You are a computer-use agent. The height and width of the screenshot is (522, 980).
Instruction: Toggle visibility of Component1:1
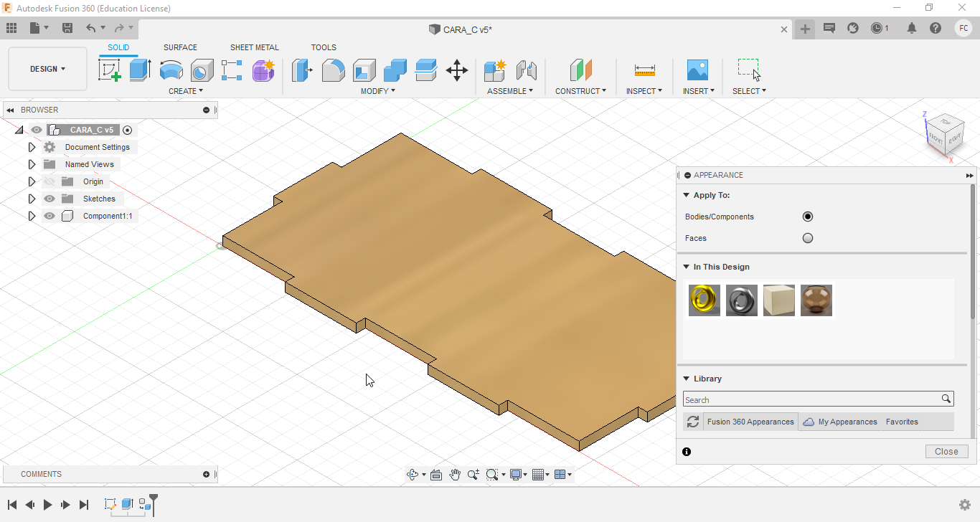tap(50, 216)
